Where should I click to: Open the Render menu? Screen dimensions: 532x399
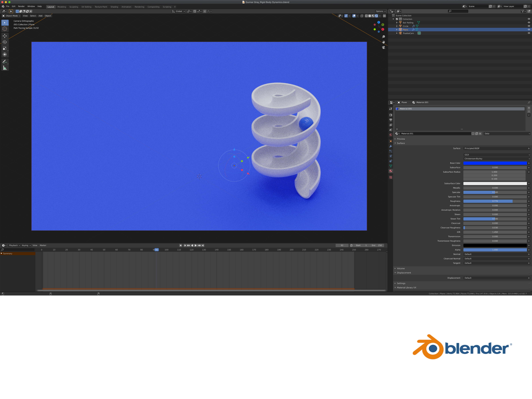21,6
